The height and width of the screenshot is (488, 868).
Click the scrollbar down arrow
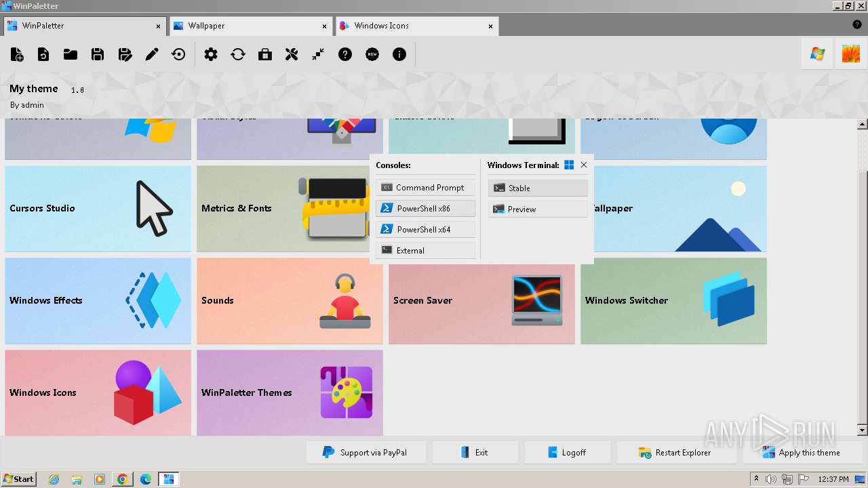coord(863,430)
